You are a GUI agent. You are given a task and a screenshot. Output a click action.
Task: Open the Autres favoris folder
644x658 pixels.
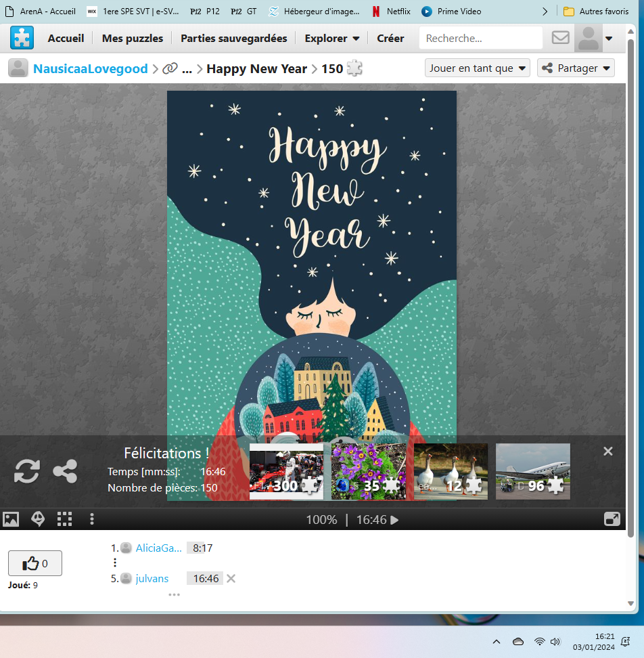coord(596,12)
